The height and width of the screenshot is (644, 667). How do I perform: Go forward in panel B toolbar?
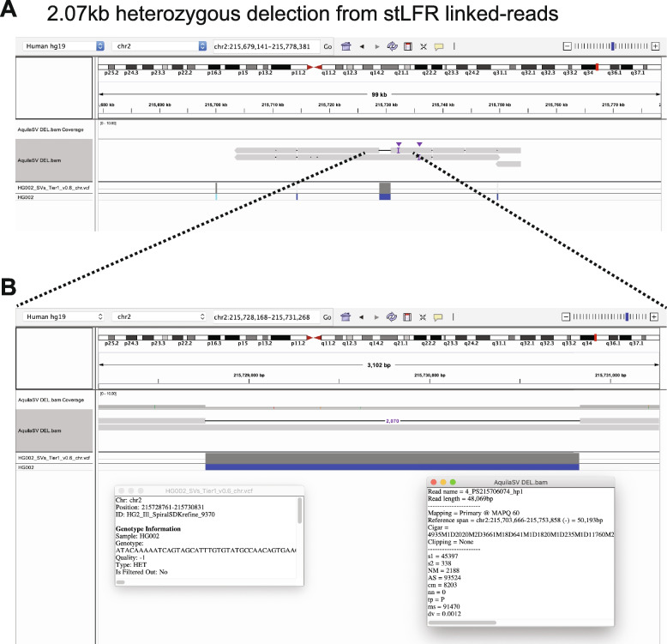click(376, 317)
